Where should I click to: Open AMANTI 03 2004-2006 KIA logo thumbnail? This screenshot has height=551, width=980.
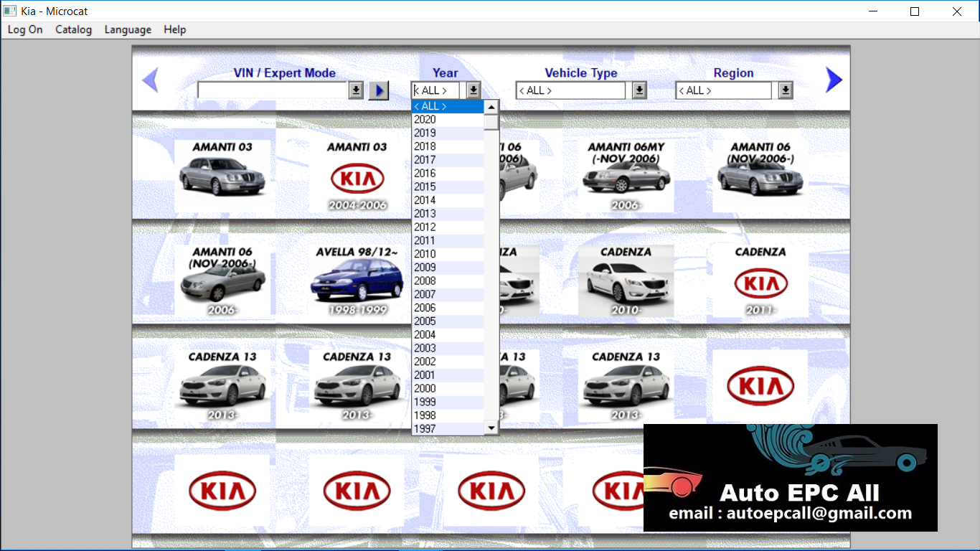coord(357,176)
